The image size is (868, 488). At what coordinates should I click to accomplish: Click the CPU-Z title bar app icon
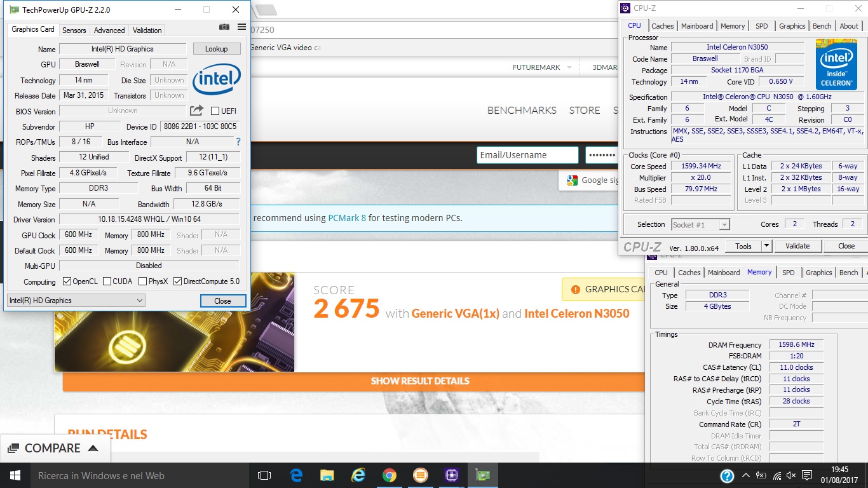[625, 8]
